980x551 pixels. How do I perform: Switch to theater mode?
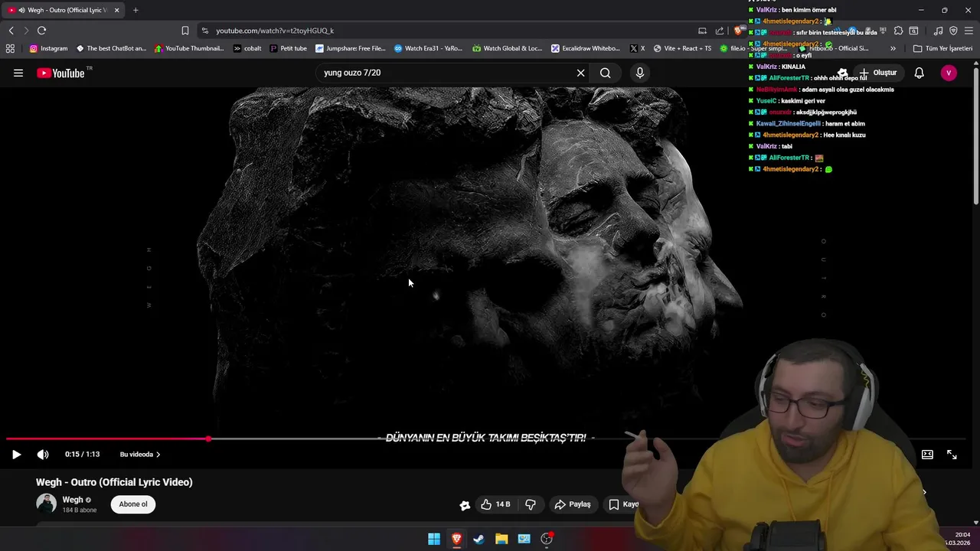click(x=927, y=455)
